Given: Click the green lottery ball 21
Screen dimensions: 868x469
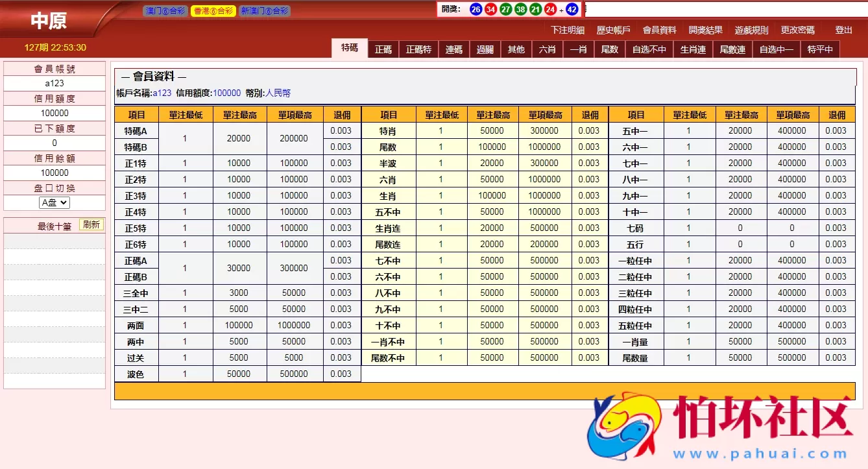Looking at the screenshot, I should tap(535, 9).
